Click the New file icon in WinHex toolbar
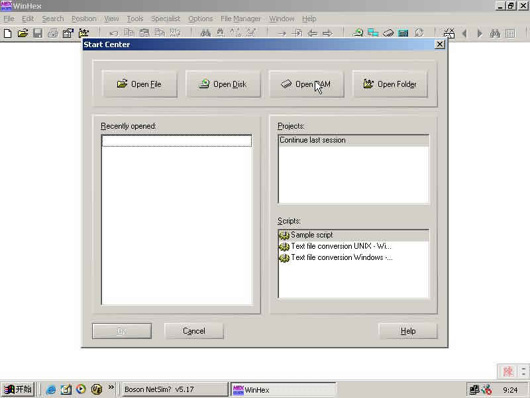The height and width of the screenshot is (398, 530). pos(8,33)
